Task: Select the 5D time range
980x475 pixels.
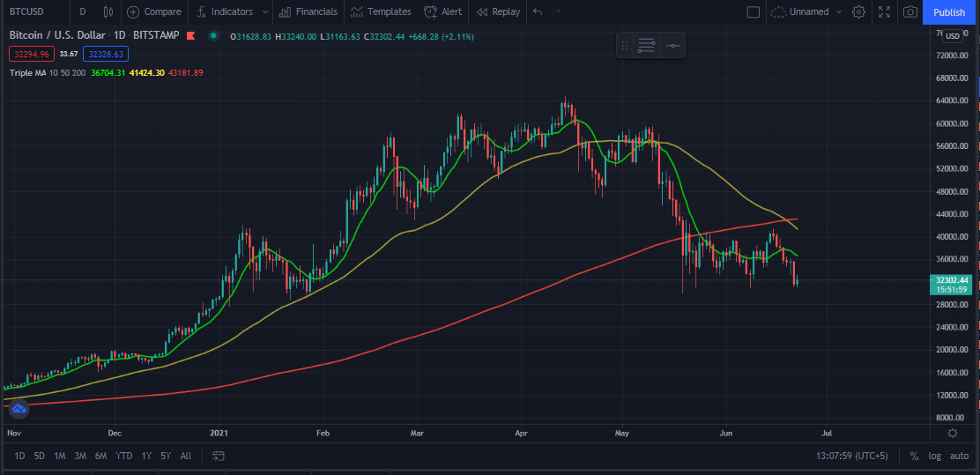Action: [x=39, y=456]
